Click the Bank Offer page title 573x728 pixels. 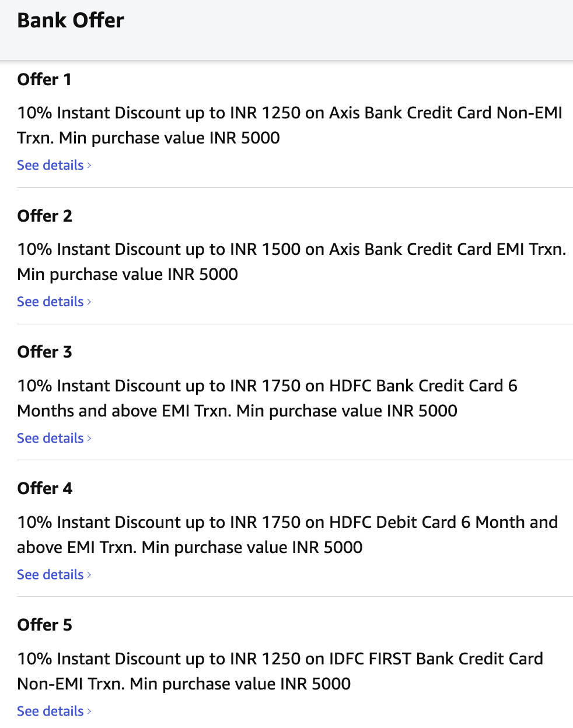point(71,20)
